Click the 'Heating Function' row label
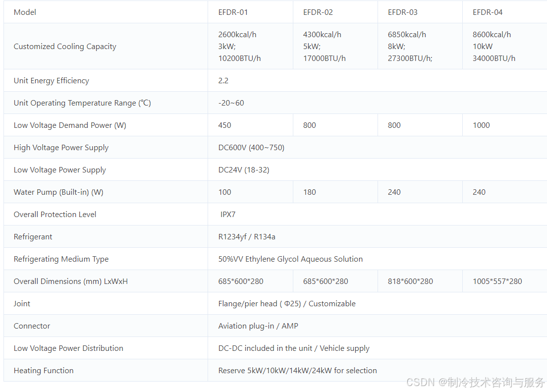This screenshot has width=547, height=392. coord(44,371)
